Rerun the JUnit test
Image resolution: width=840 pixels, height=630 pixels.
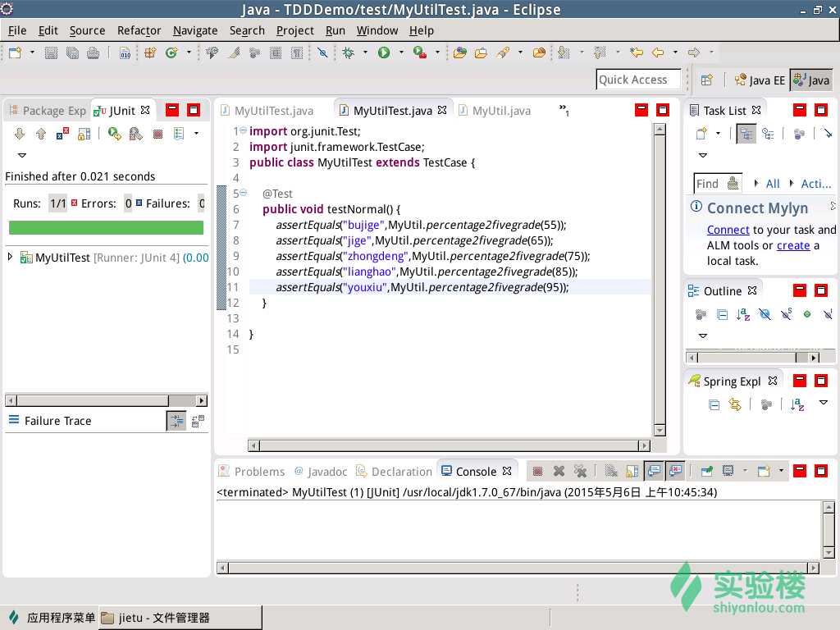pos(114,134)
